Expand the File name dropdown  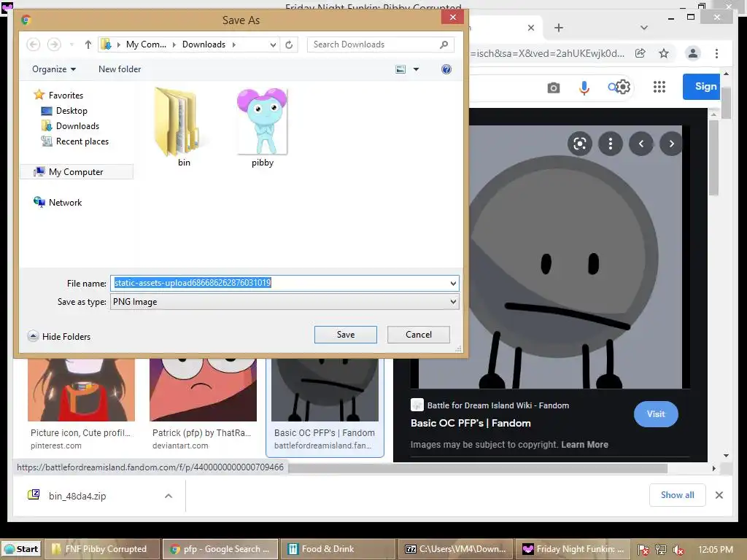[x=453, y=284]
